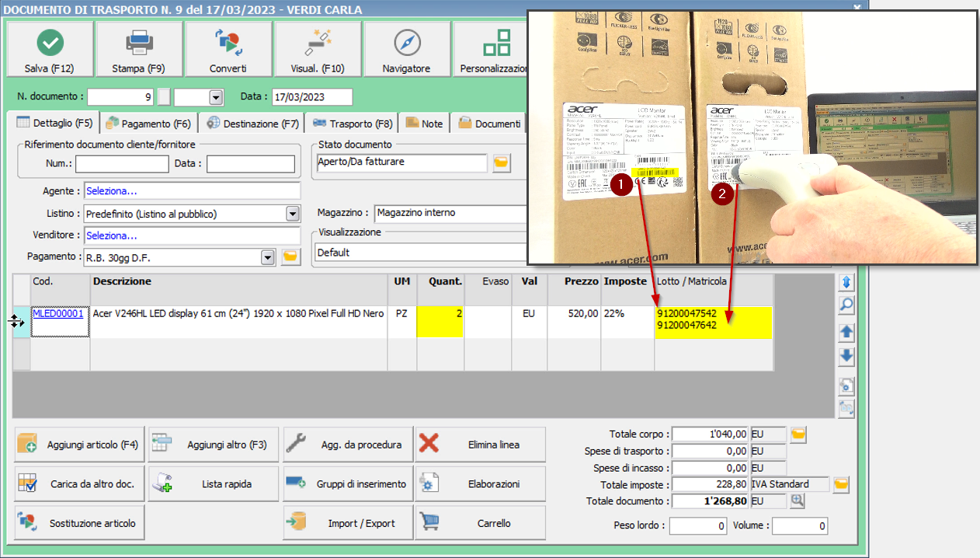Click the Acer V246HL description cell
Screen dimensions: 980x558
[238, 322]
